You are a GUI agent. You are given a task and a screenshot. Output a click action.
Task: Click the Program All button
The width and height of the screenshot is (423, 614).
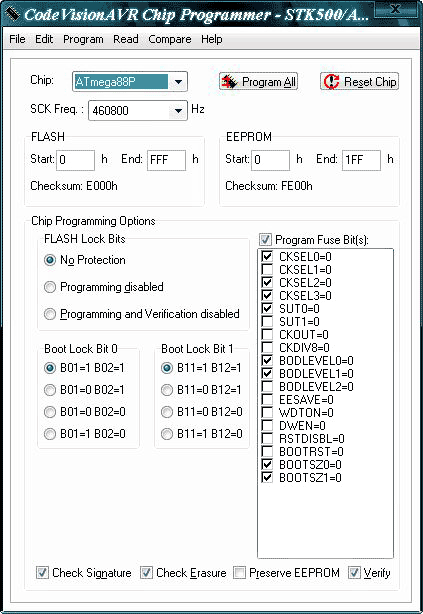pyautogui.click(x=258, y=81)
